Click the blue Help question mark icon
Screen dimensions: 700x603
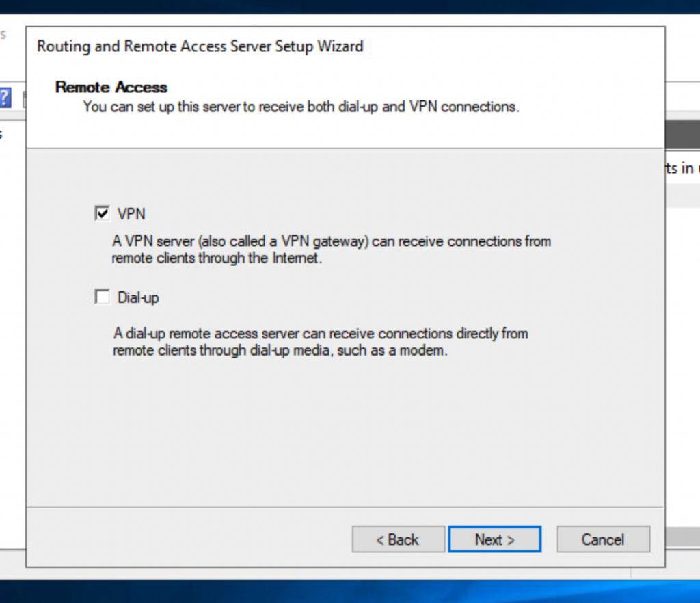click(x=5, y=98)
